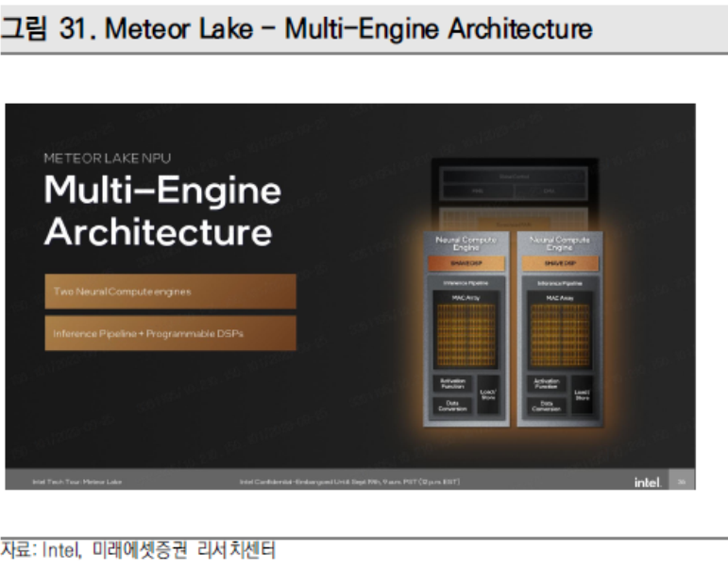
Task: Click the 'METEOR LAKE NPU' subtitle text
Action: pyautogui.click(x=108, y=159)
